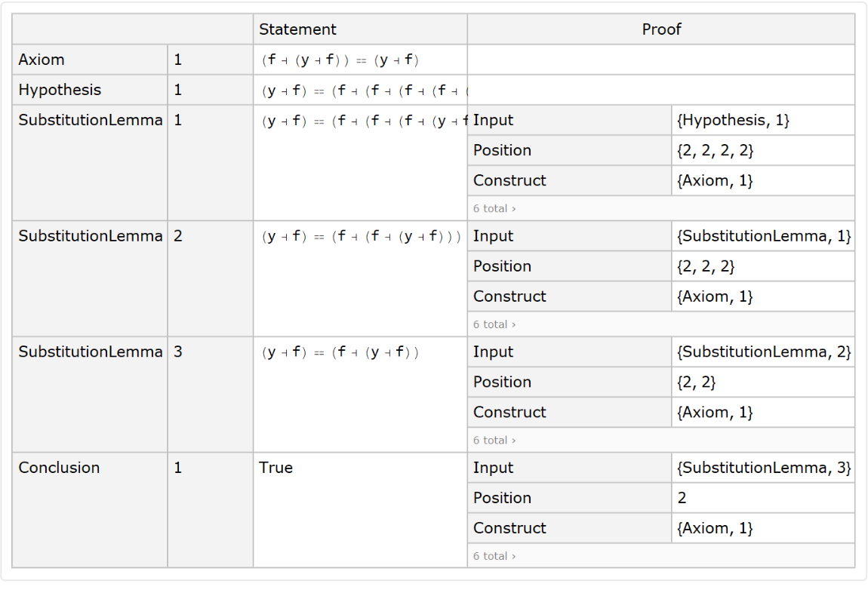Viewport: 868px width, 602px height.
Task: Expand "6 total" under SubstitutionLemma 2 proof
Action: [x=494, y=324]
